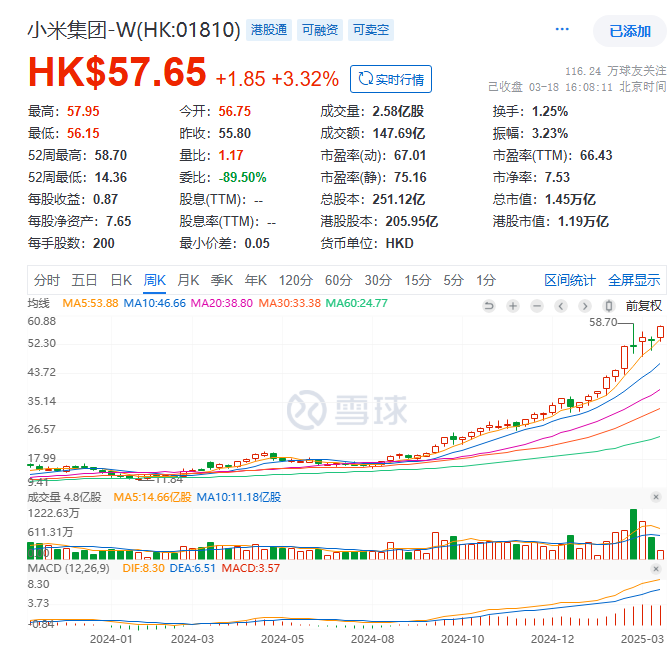This screenshot has height=652, width=669.
Task: Select the 60分 interval tab
Action: click(x=338, y=280)
